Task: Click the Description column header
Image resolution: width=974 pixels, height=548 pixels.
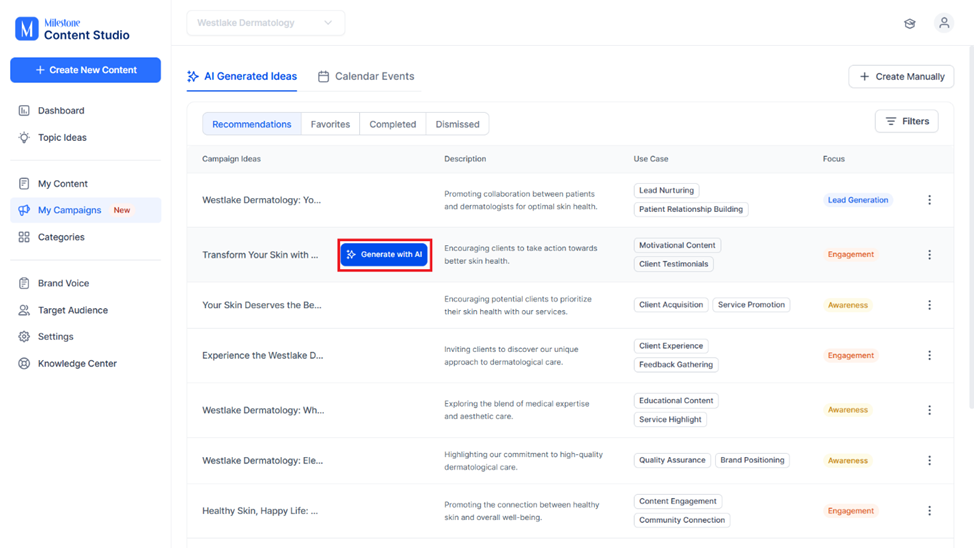Action: click(465, 159)
